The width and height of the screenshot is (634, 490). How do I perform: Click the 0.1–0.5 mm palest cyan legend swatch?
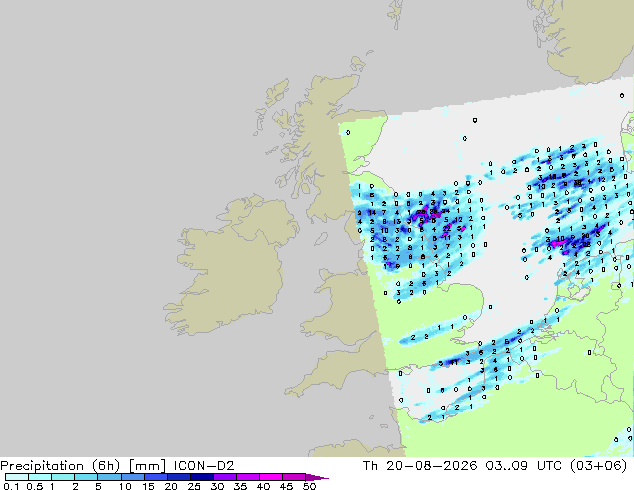tap(17, 477)
